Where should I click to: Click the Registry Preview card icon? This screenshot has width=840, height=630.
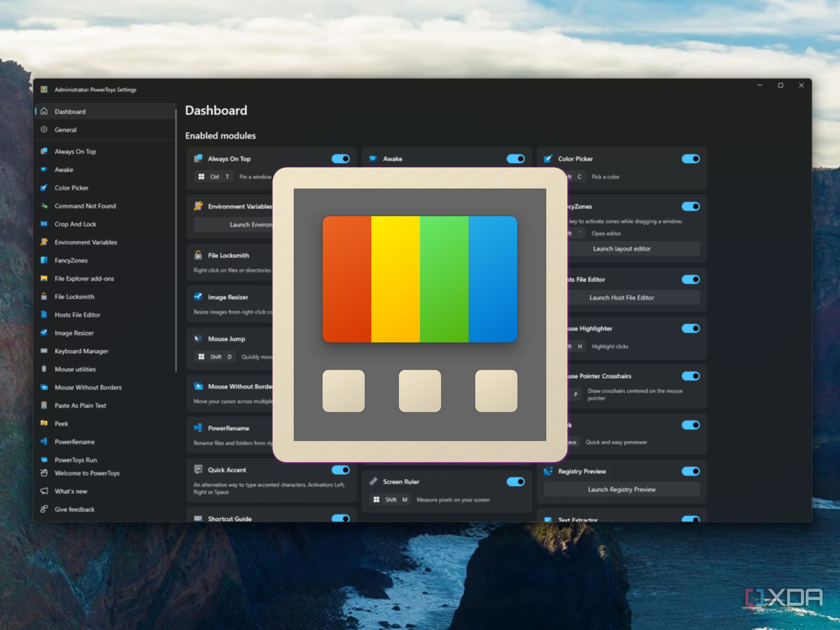tap(548, 471)
